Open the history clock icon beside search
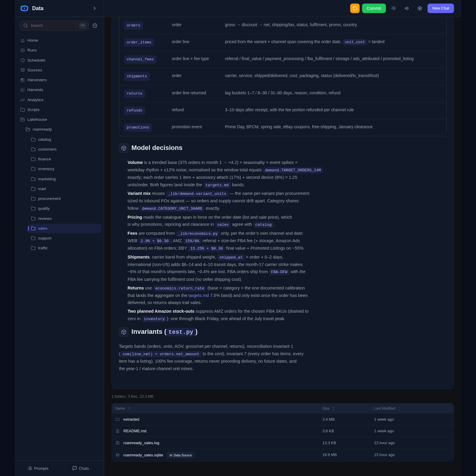 [x=95, y=26]
